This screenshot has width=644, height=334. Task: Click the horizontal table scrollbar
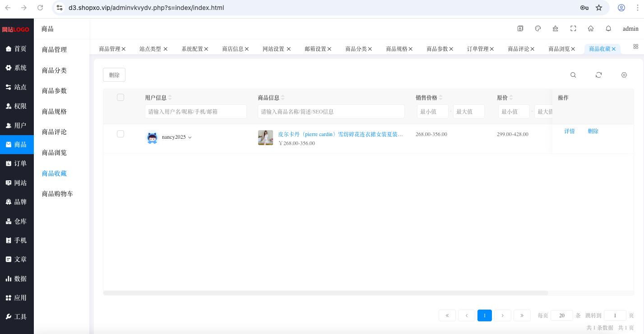[x=325, y=293]
